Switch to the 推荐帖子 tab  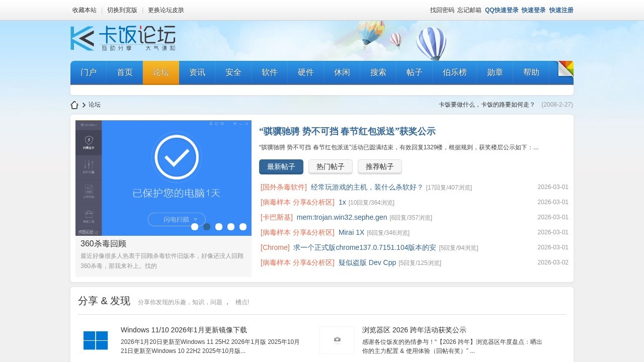click(380, 167)
